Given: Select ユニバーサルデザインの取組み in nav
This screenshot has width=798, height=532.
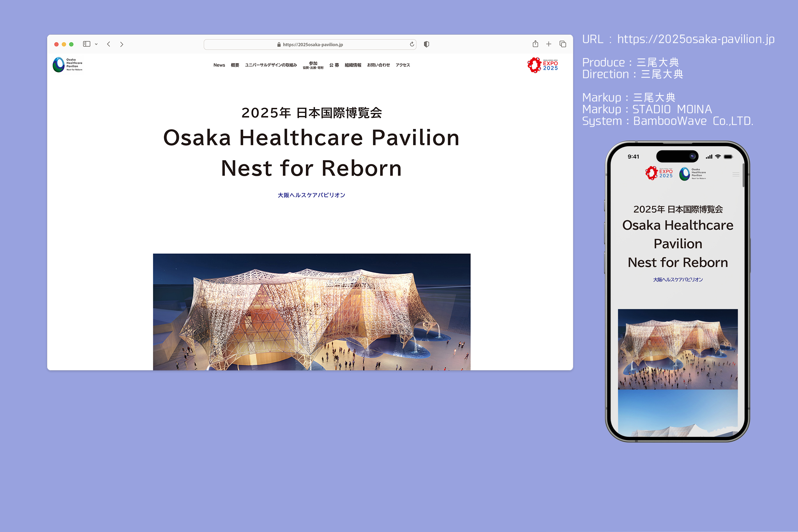Looking at the screenshot, I should (271, 65).
